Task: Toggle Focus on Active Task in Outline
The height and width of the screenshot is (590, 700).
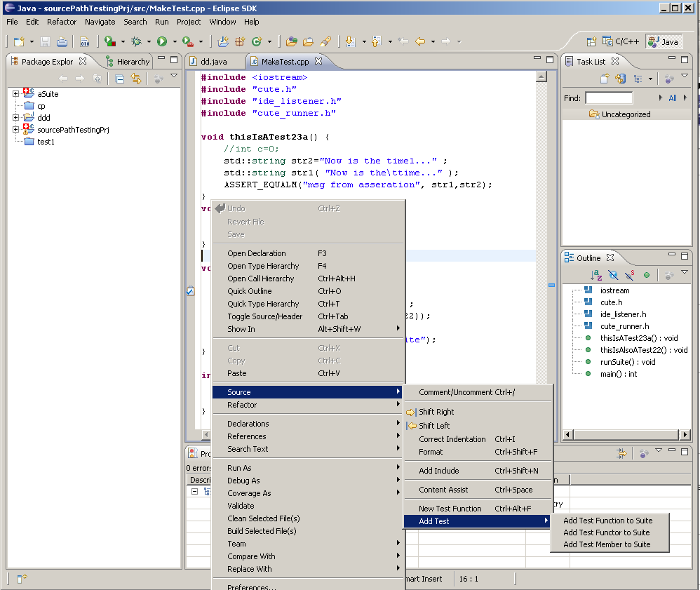Action: coord(669,275)
